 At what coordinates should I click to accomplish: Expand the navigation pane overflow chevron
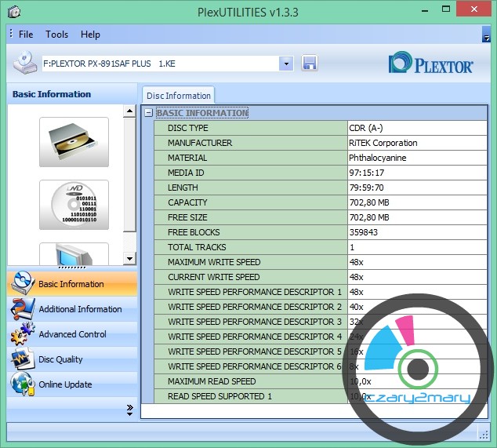tap(129, 410)
